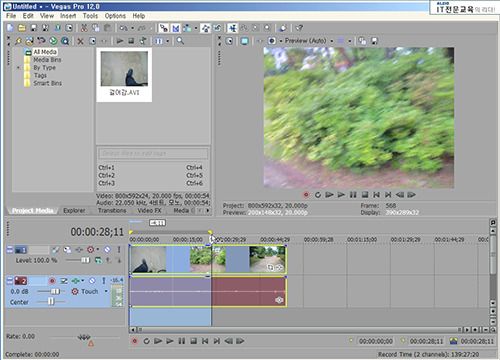500x360 pixels.
Task: Select All Media in the tree
Action: tap(45, 52)
